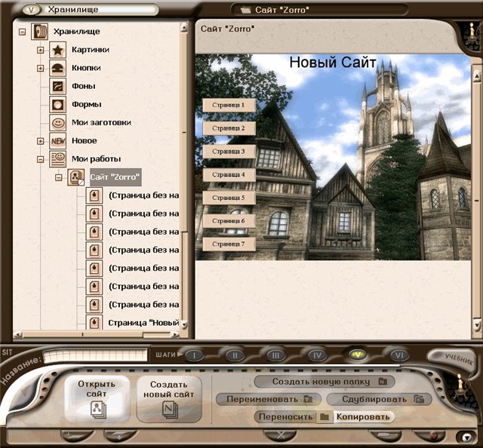Click the X delete button on bottom bar

(x=280, y=434)
